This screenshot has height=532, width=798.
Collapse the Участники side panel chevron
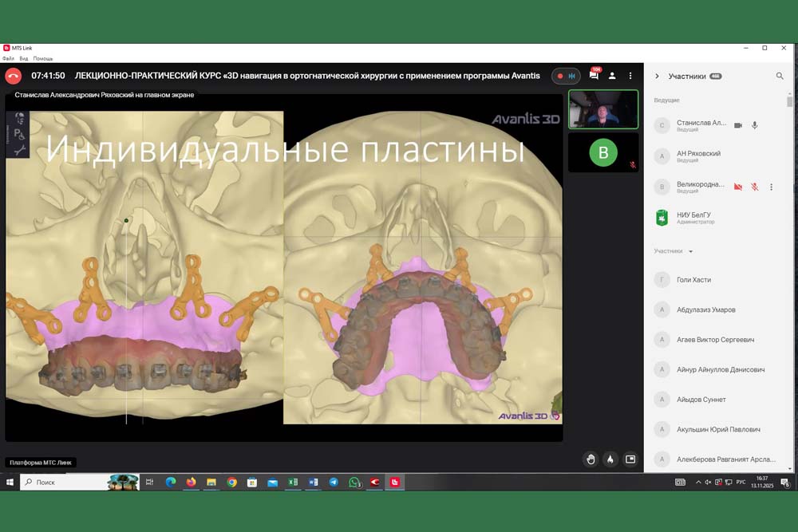[x=657, y=77]
